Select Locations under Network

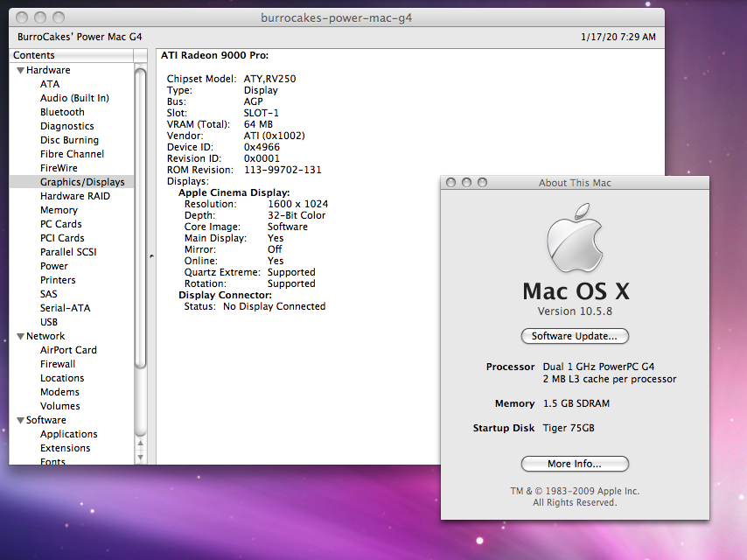click(62, 378)
